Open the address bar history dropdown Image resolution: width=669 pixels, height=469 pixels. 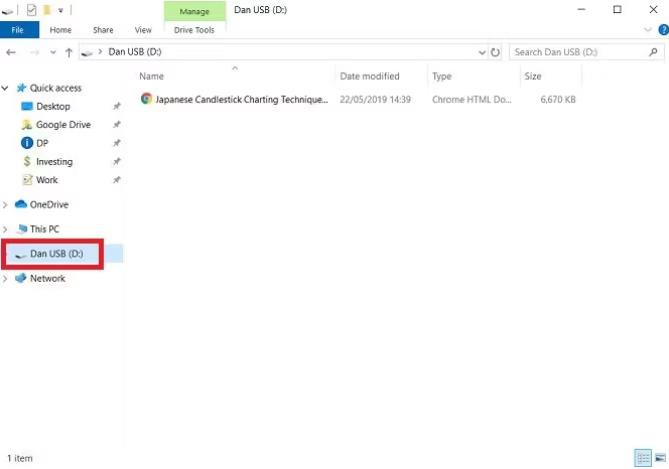click(x=482, y=52)
